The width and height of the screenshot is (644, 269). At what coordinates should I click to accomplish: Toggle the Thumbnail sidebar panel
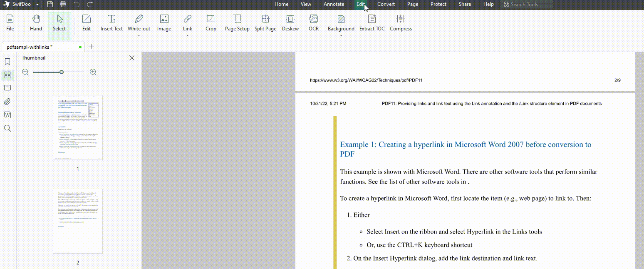[x=7, y=75]
